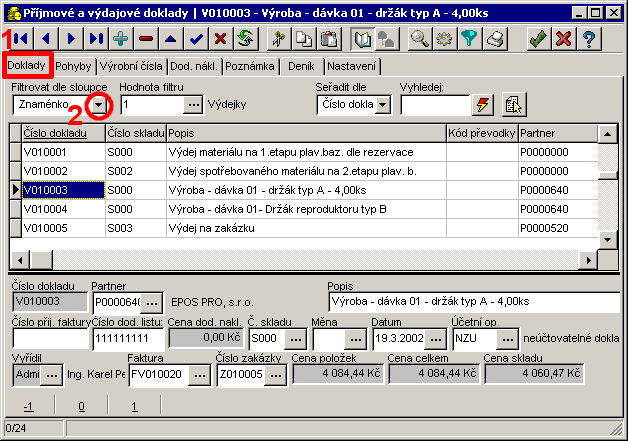Switch to the Pohyby tab
The height and width of the screenshot is (441, 628).
[x=74, y=66]
